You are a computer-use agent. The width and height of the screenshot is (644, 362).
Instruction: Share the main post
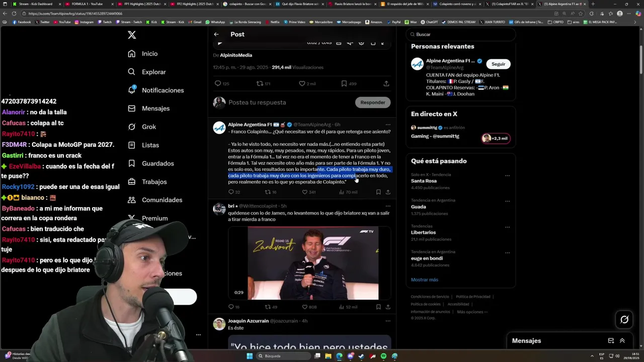pos(386,83)
